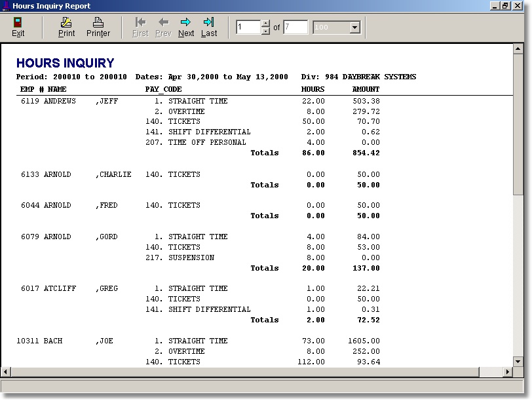The height and width of the screenshot is (401, 532).
Task: Click the current page number field
Action: click(x=248, y=27)
